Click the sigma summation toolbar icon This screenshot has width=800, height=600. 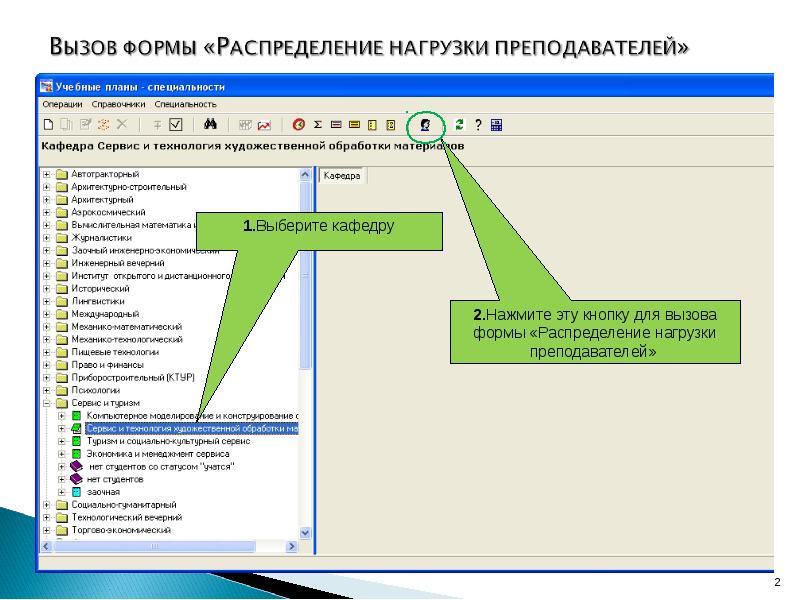[317, 125]
